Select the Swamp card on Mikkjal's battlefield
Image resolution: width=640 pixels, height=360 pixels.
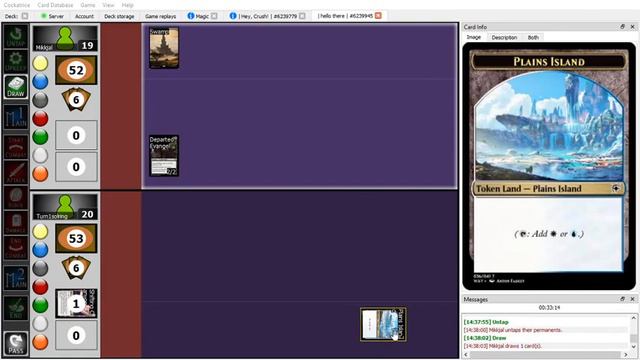tap(164, 48)
